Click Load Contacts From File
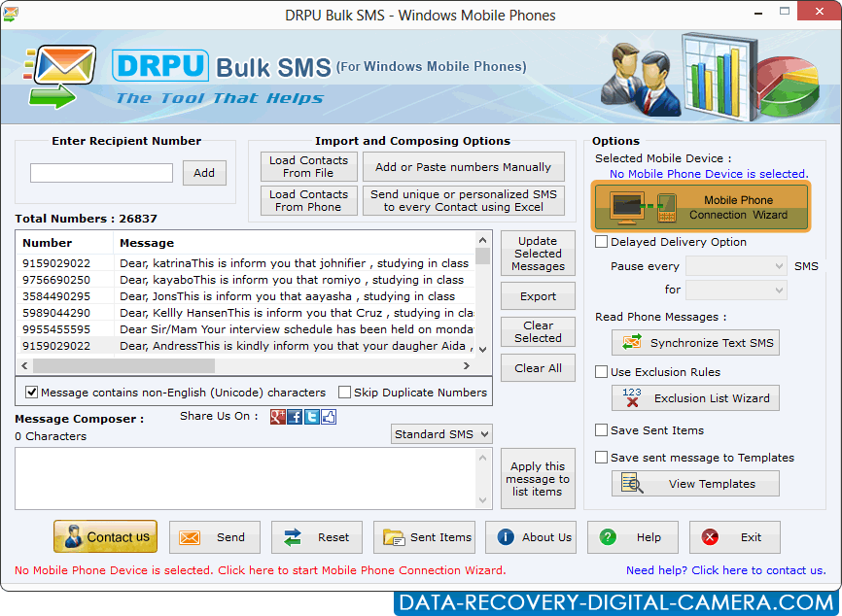Screen dimensions: 842x616 coord(309,166)
